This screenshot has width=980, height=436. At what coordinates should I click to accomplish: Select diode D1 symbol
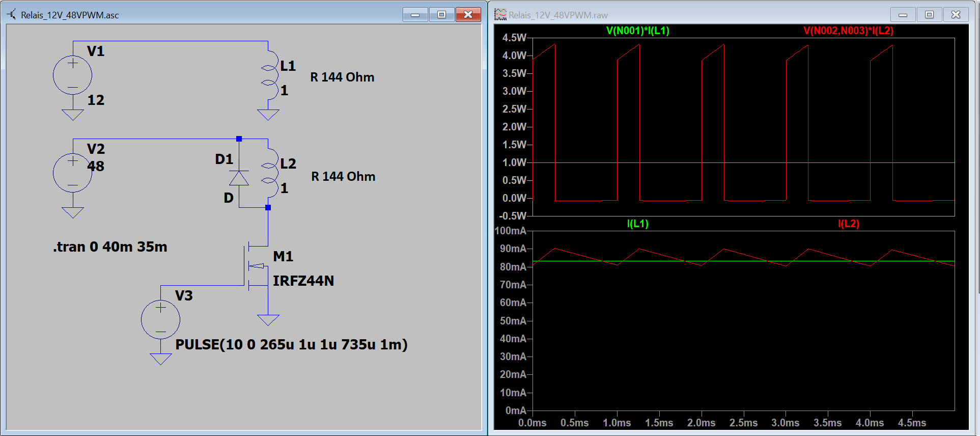point(239,178)
